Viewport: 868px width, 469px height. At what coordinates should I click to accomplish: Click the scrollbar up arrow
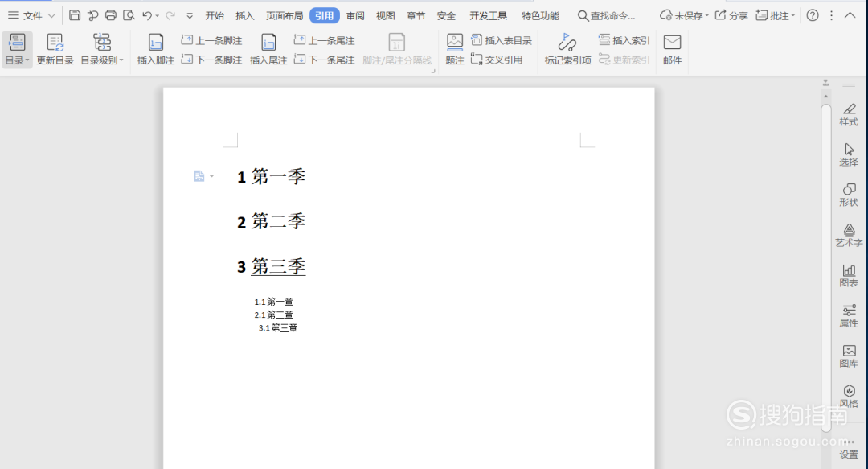(825, 97)
